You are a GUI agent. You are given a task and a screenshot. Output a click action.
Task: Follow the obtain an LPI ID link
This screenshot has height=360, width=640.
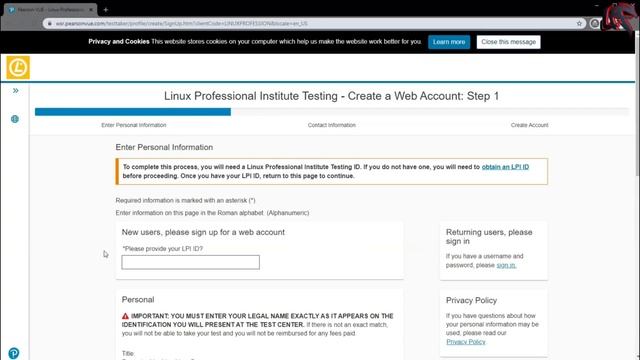[x=505, y=167]
